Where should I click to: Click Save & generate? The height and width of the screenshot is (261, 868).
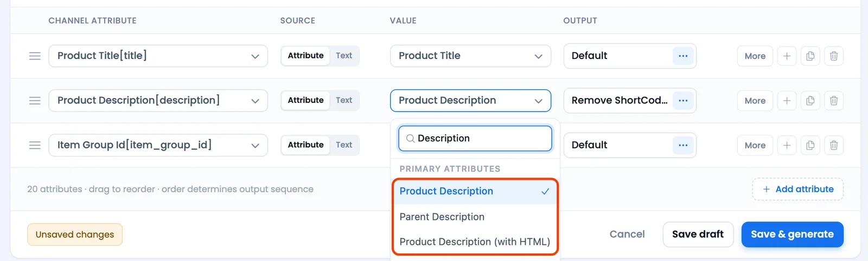[792, 234]
